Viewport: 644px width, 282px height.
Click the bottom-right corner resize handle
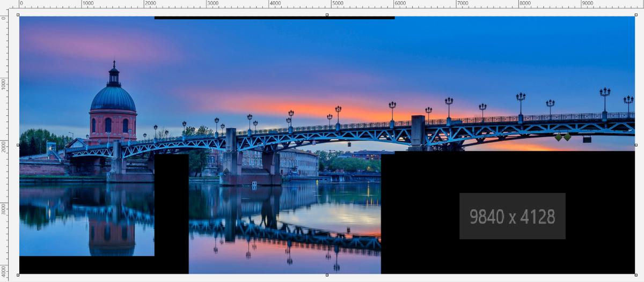635,274
